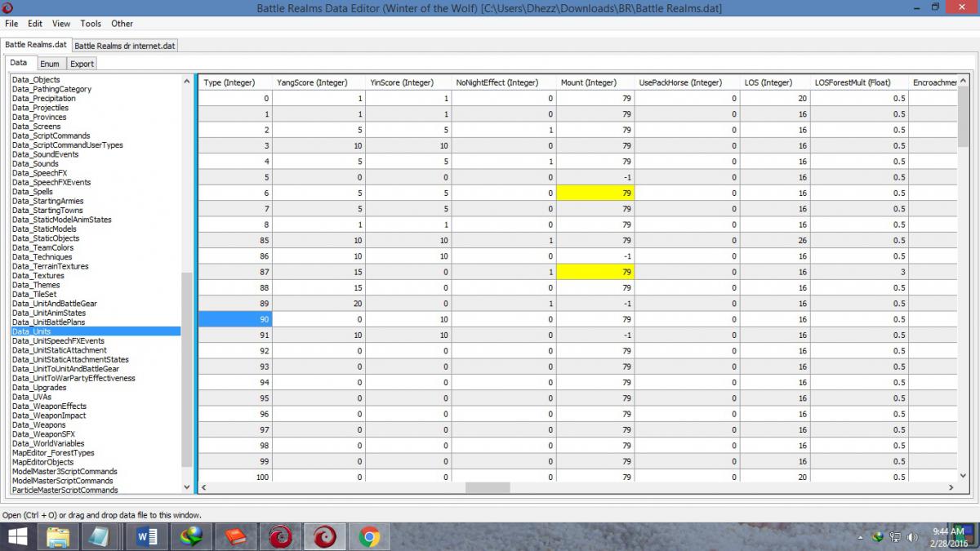The height and width of the screenshot is (551, 980).
Task: Open the Windows Start menu
Action: [16, 536]
